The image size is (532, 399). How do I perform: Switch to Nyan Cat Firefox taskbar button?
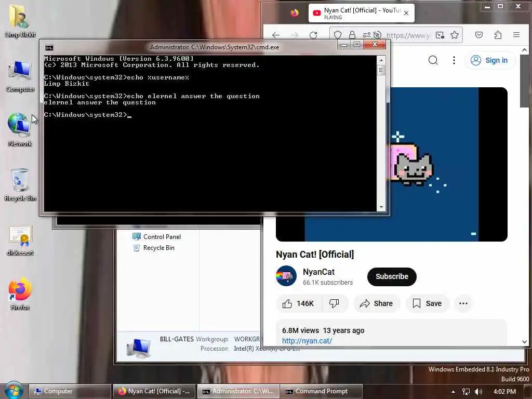click(154, 391)
